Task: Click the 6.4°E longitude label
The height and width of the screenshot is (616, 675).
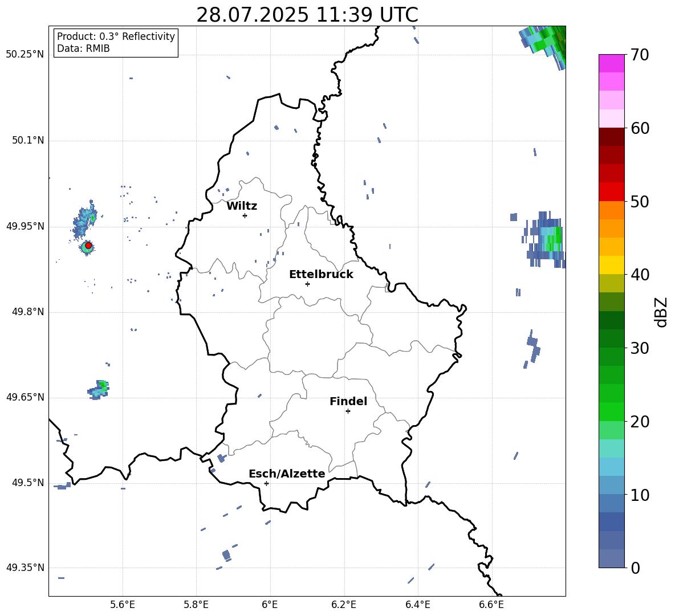Action: click(x=417, y=605)
